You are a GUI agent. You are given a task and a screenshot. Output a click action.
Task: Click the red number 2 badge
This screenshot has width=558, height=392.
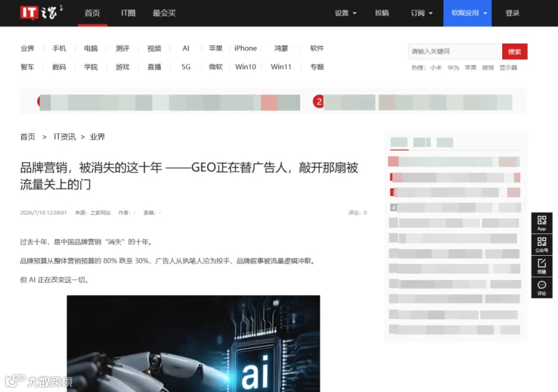[x=319, y=102]
